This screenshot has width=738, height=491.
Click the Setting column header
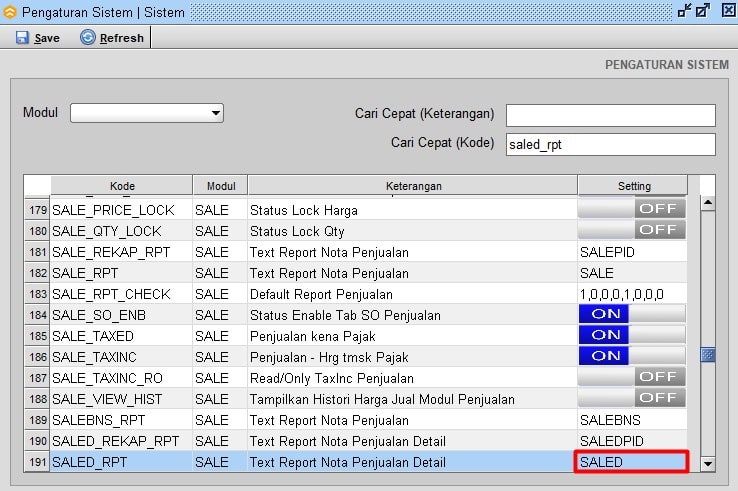[633, 186]
